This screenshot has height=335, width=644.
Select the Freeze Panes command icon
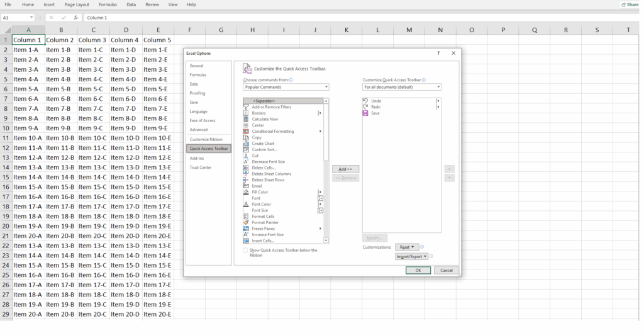246,229
